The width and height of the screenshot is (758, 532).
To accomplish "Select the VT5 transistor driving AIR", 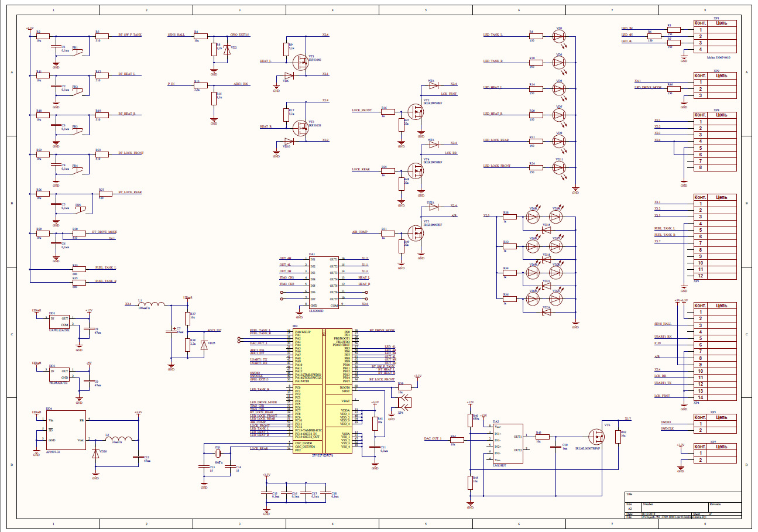I will [x=416, y=232].
